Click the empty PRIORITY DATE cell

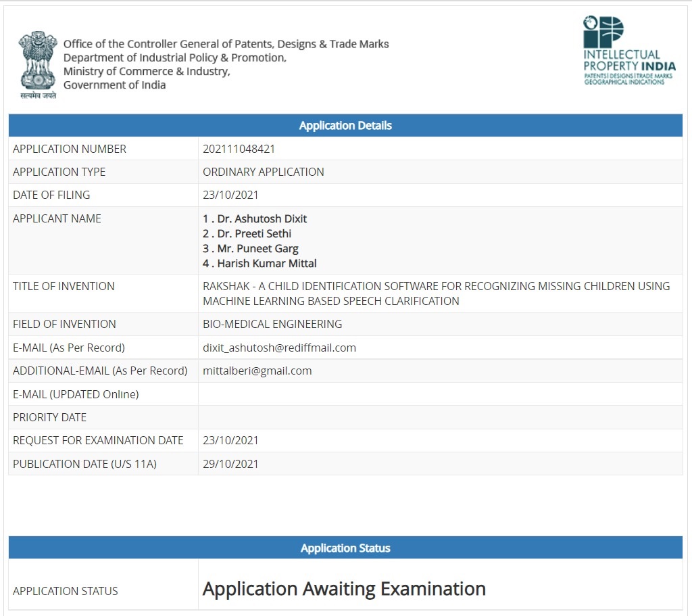click(x=439, y=417)
